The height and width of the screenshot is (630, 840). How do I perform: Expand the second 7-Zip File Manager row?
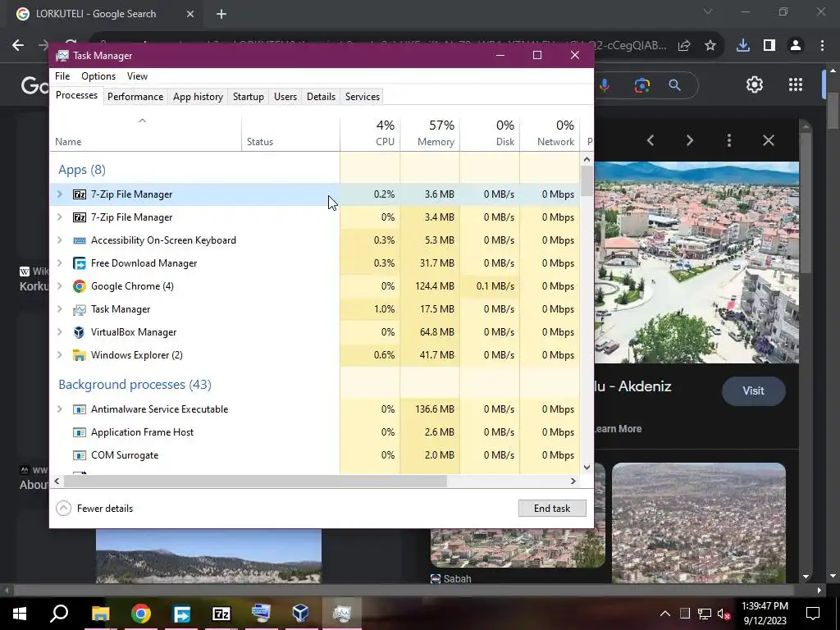[x=59, y=217]
